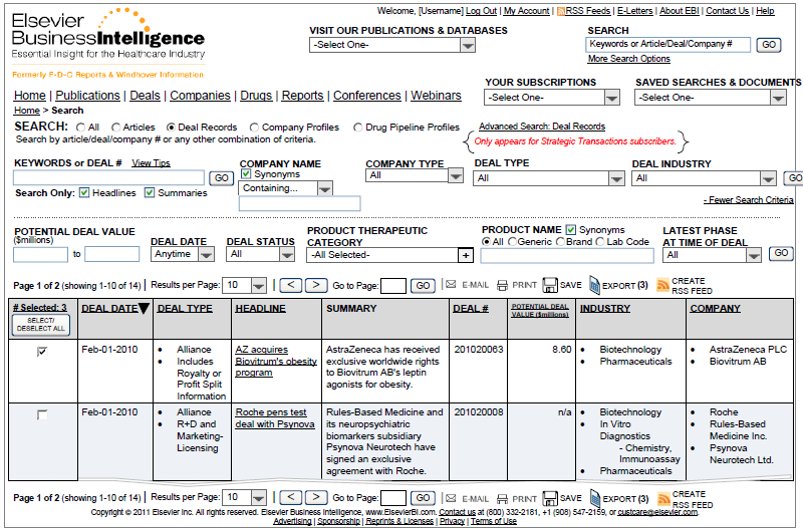Click the Fewer Search Criteria link

[x=748, y=200]
